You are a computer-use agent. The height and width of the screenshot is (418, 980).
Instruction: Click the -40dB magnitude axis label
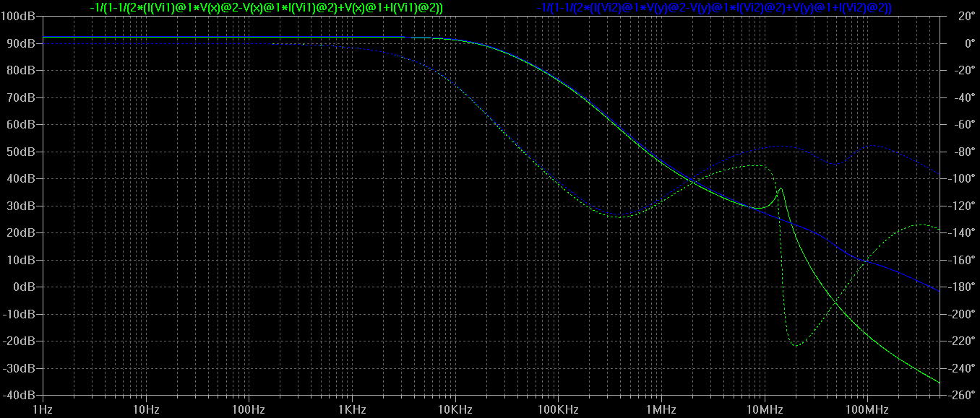click(20, 395)
